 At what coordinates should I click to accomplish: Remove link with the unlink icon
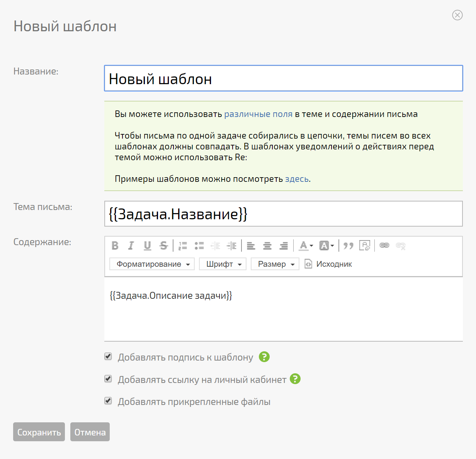(401, 246)
